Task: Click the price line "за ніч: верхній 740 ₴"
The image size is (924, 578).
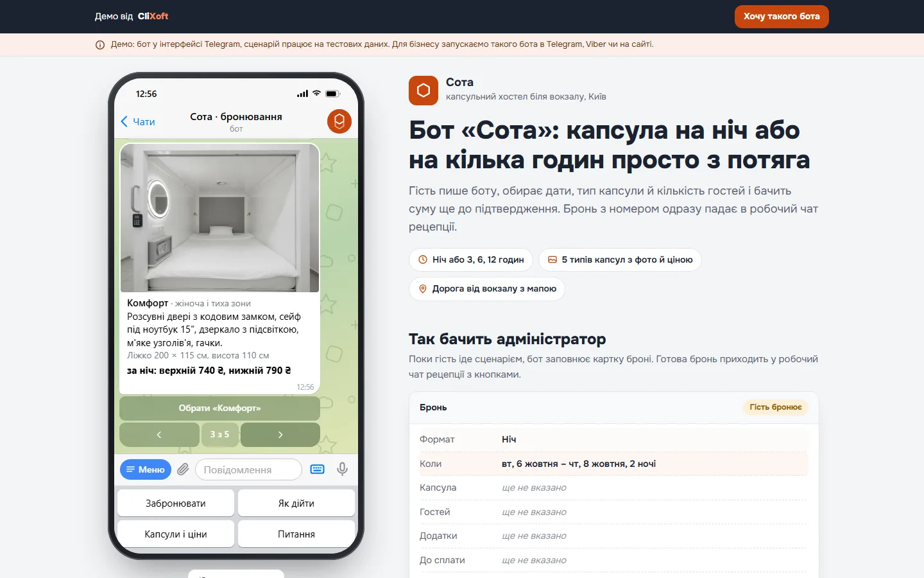Action: point(209,371)
